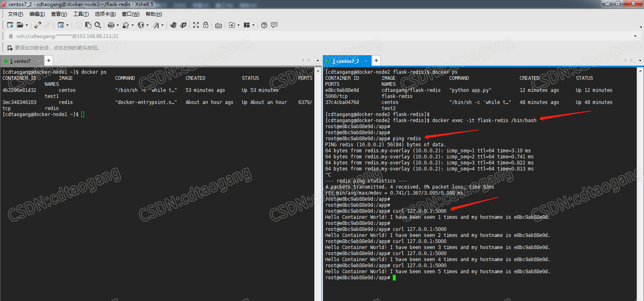
Task: Expand the globe encoding dropdown arrow
Action: tap(147, 25)
